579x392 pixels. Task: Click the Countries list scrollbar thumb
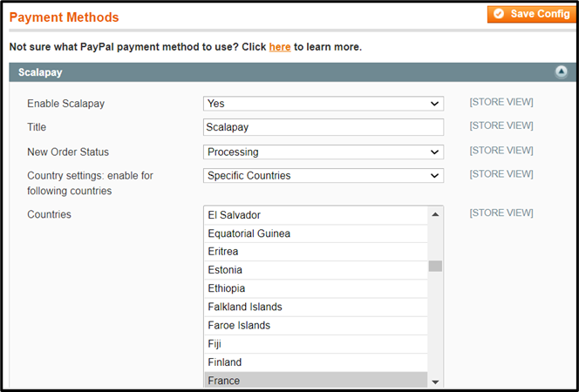[435, 266]
